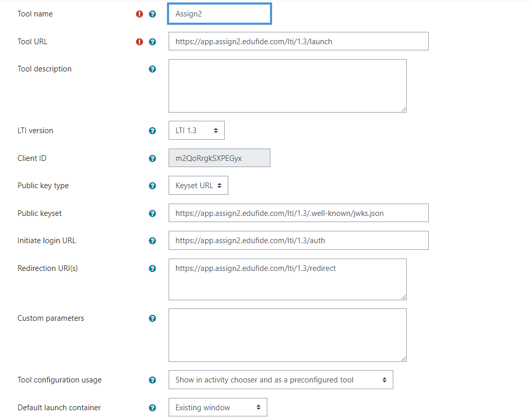Open the LTI version dropdown
529x420 pixels.
pyautogui.click(x=196, y=130)
